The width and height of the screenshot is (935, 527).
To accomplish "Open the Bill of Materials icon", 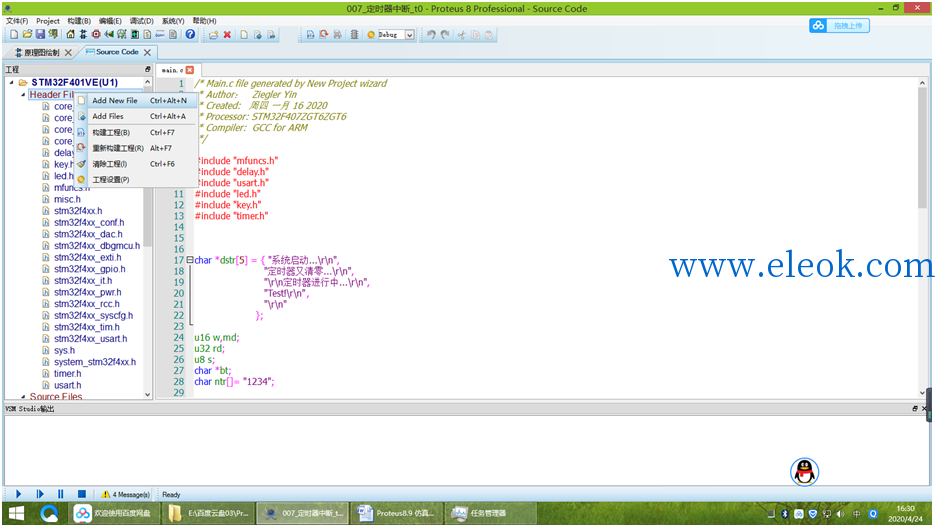I will tap(147, 35).
